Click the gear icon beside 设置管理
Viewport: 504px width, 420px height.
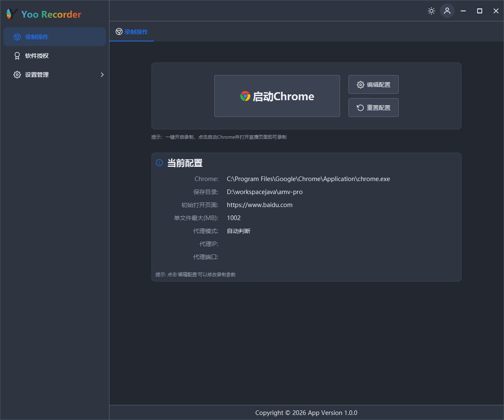[17, 75]
